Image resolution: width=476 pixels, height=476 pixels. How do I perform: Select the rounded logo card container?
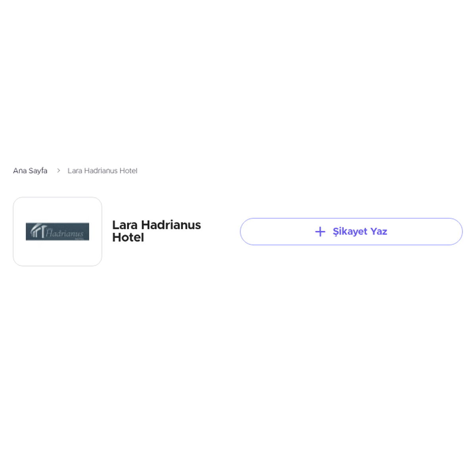point(58,232)
